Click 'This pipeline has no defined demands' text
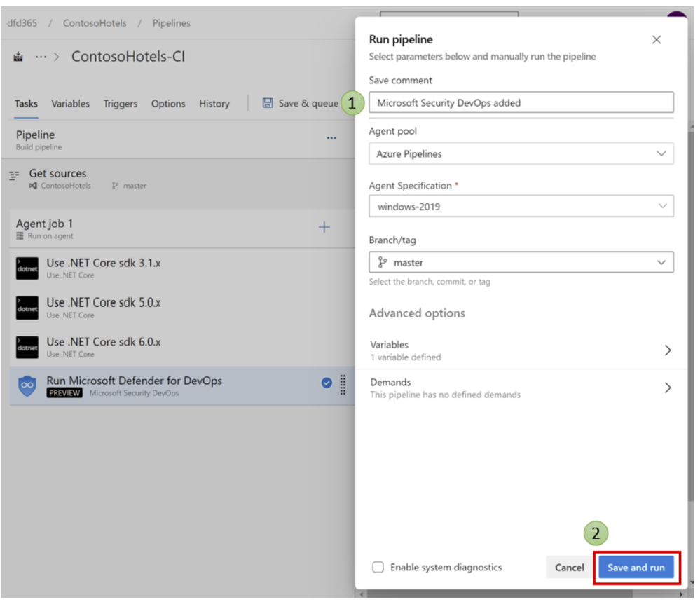700x602 pixels. point(446,395)
